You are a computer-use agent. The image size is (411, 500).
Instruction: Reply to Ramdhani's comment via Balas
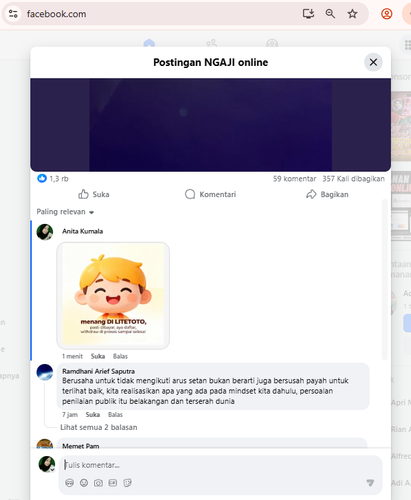(115, 415)
